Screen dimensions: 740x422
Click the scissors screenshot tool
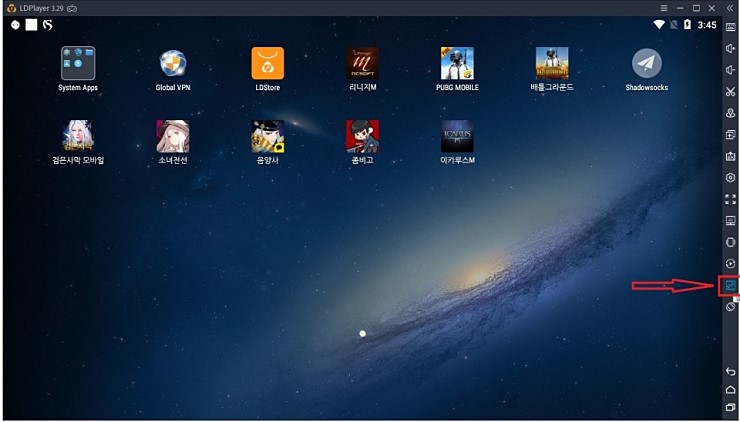pos(730,92)
